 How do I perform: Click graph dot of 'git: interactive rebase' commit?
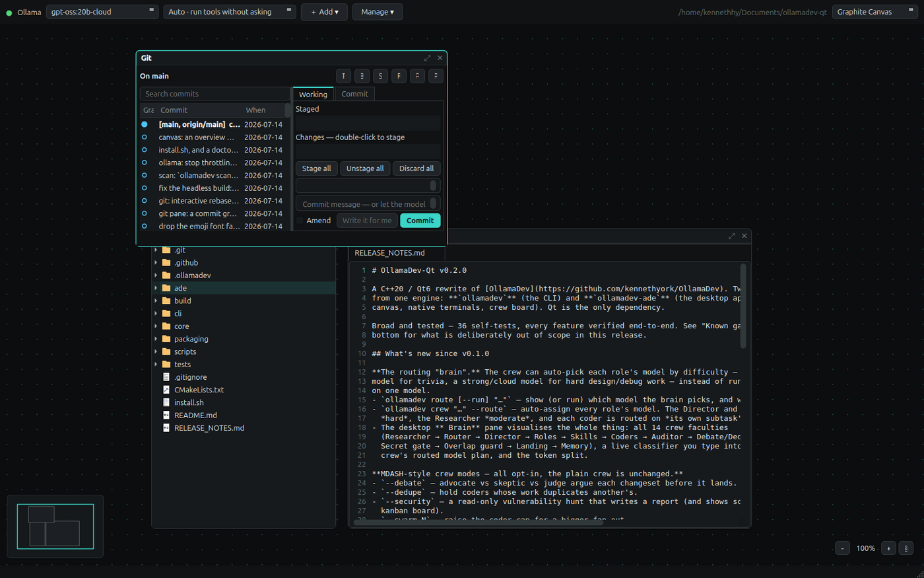point(145,201)
